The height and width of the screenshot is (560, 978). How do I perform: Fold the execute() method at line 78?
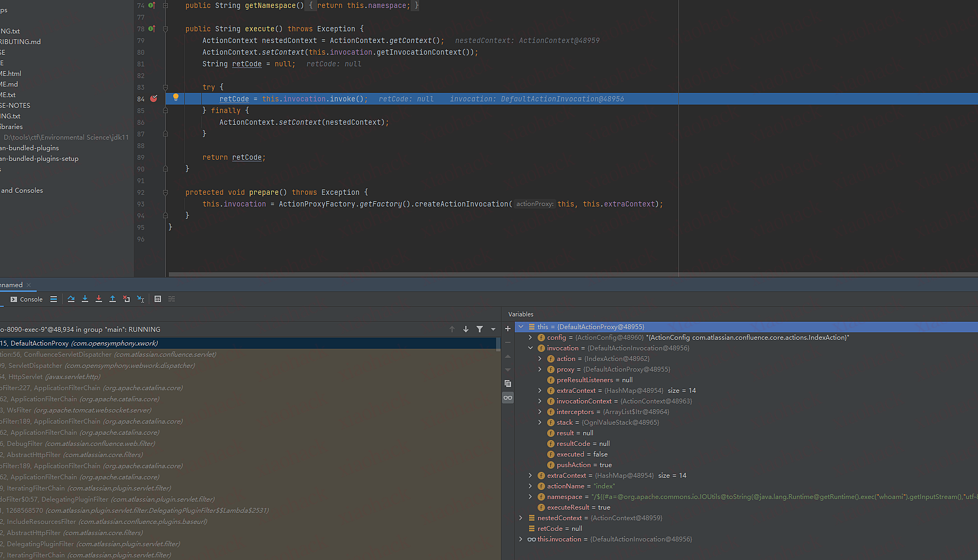(x=165, y=29)
